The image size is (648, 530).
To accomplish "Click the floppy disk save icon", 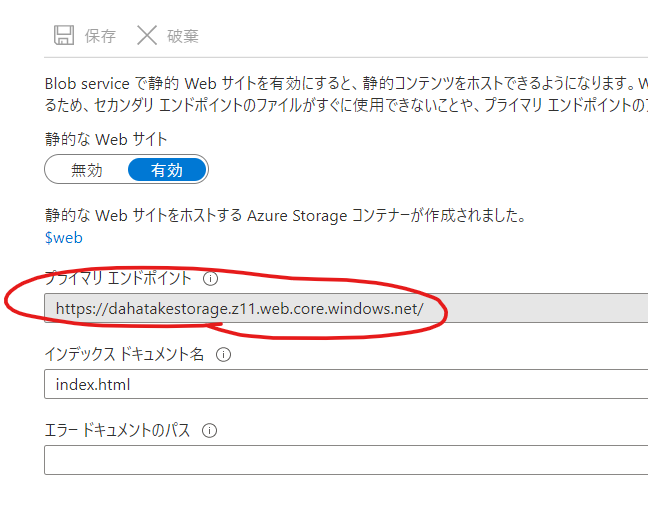I will coord(64,35).
